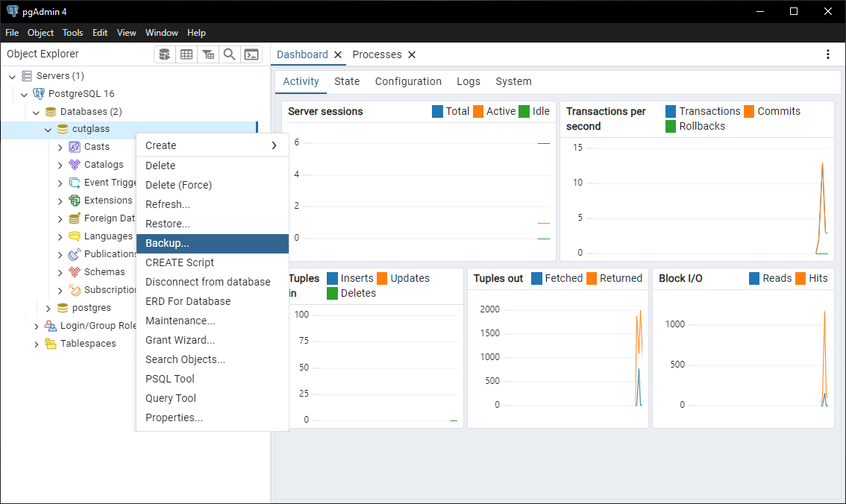Image resolution: width=846 pixels, height=504 pixels.
Task: Close the Processes tab
Action: click(412, 54)
